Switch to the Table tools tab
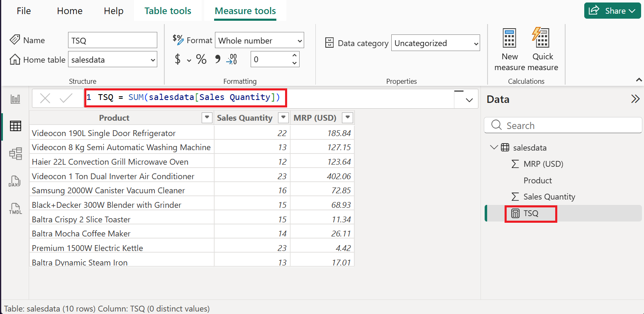644x314 pixels. pos(168,11)
